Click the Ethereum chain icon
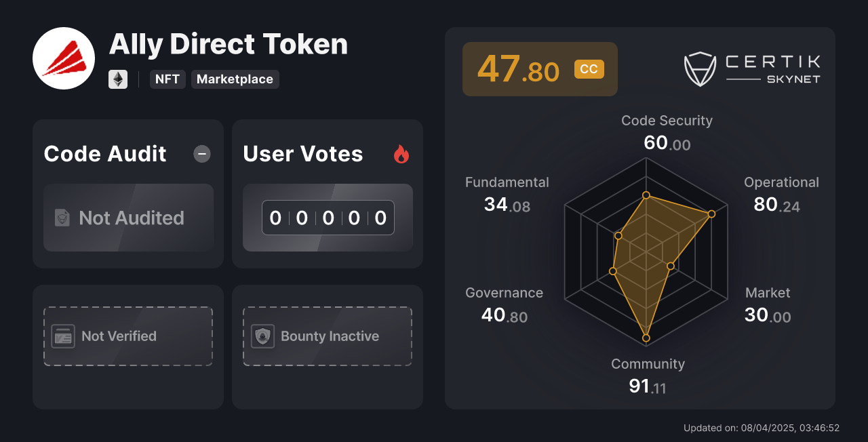 (x=118, y=79)
